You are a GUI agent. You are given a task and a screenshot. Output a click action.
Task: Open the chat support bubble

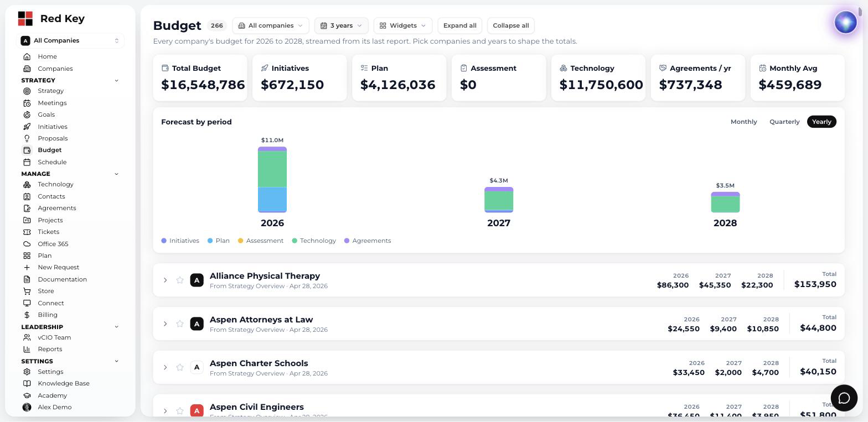[x=844, y=398]
